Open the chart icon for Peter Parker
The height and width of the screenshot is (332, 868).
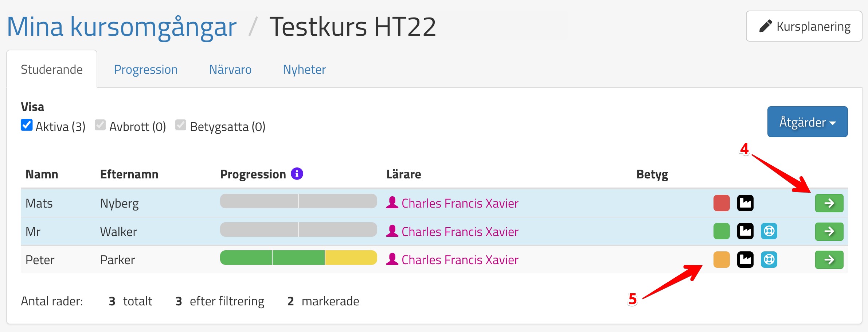click(x=745, y=260)
